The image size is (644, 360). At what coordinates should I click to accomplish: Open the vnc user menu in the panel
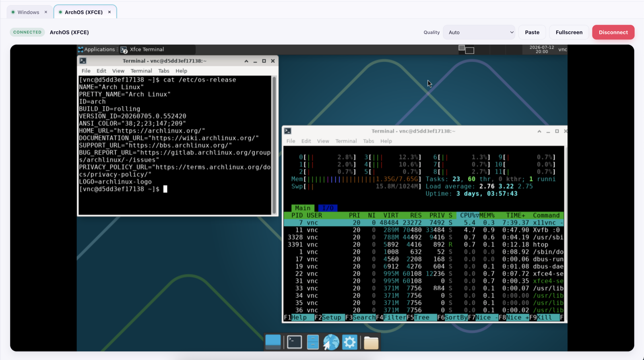tap(562, 49)
